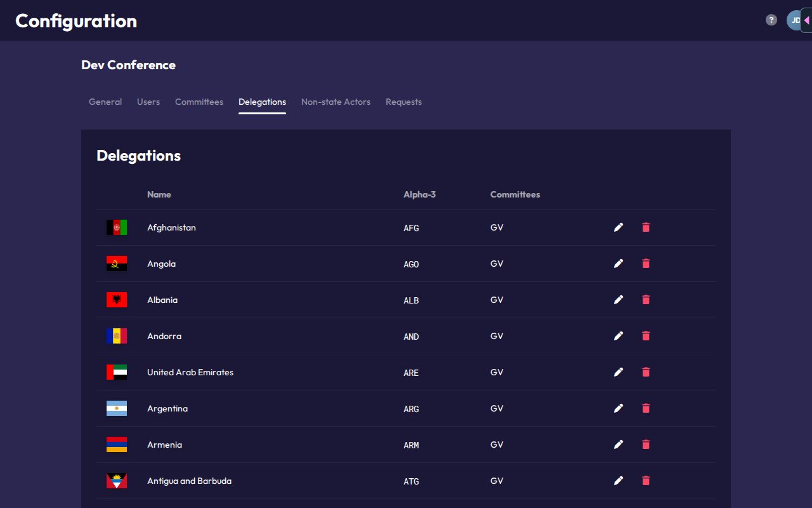Click the ATG alpha-3 code
The image size is (812, 508).
coord(411,481)
